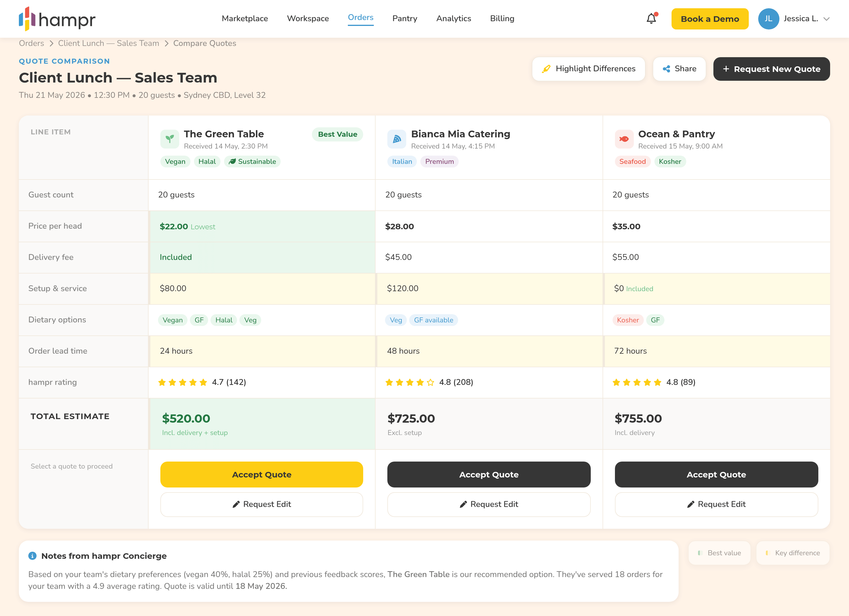Click the 24 hours lead time
The image size is (849, 616).
pyautogui.click(x=176, y=351)
